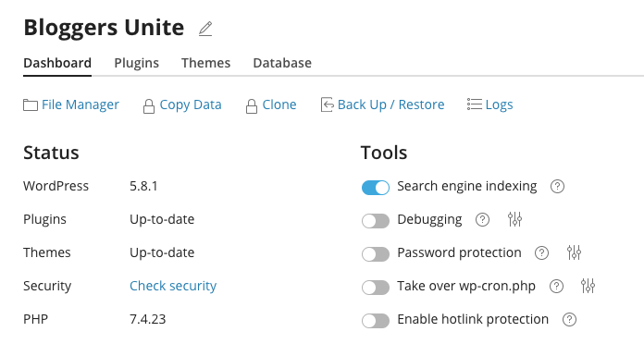Screen dimensions: 644x344
Task: Show help for Password protection
Action: 541,252
